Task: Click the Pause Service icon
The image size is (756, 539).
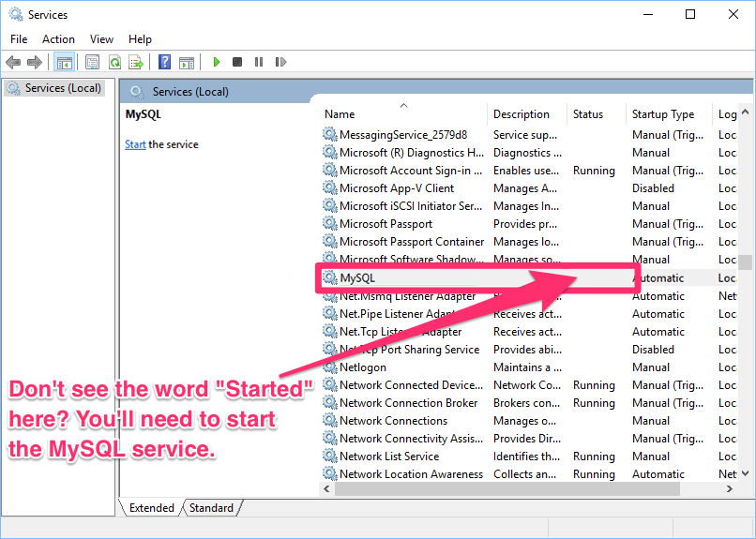Action: pyautogui.click(x=259, y=62)
